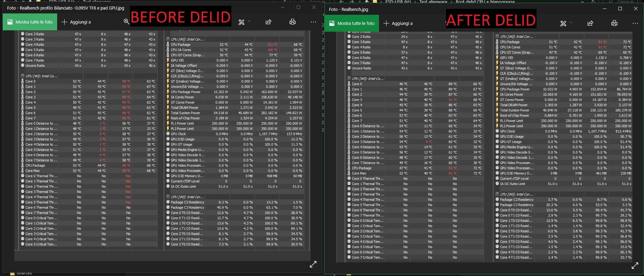Open the edit and create tool in the right Photos window
This screenshot has height=276, width=644.
[x=563, y=24]
